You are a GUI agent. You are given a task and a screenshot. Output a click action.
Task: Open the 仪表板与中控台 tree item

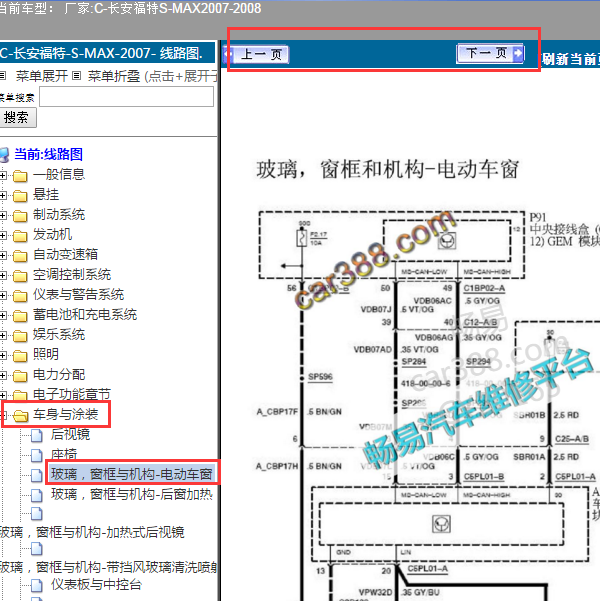click(96, 584)
